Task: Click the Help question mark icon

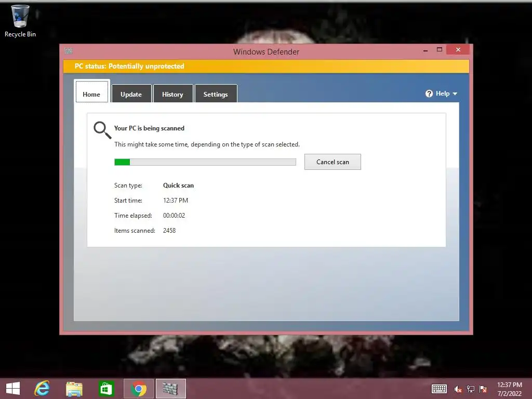Action: pyautogui.click(x=429, y=94)
